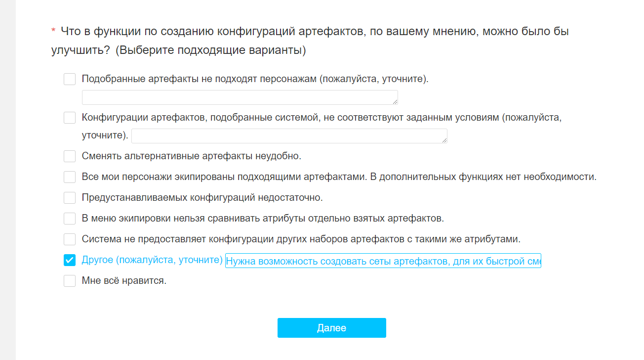Check 'Подобранные артефакты не подходят персонажам' checkbox
The image size is (644, 360).
pos(70,79)
